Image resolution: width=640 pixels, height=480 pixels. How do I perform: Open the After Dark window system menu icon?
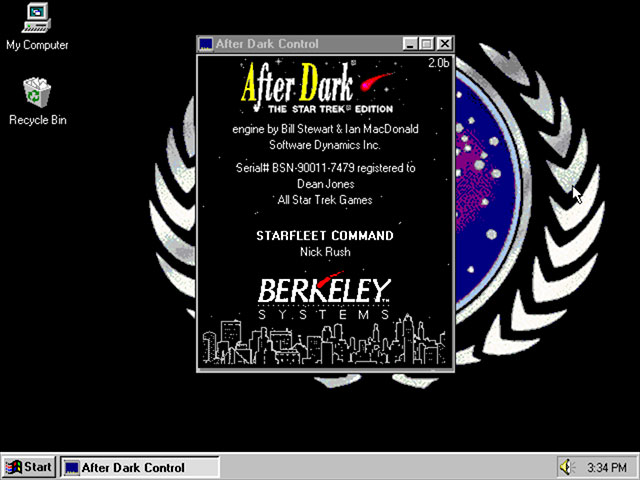coord(206,44)
